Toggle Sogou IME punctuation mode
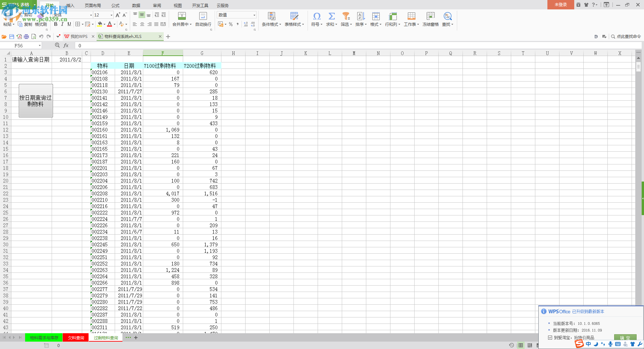 (603, 344)
